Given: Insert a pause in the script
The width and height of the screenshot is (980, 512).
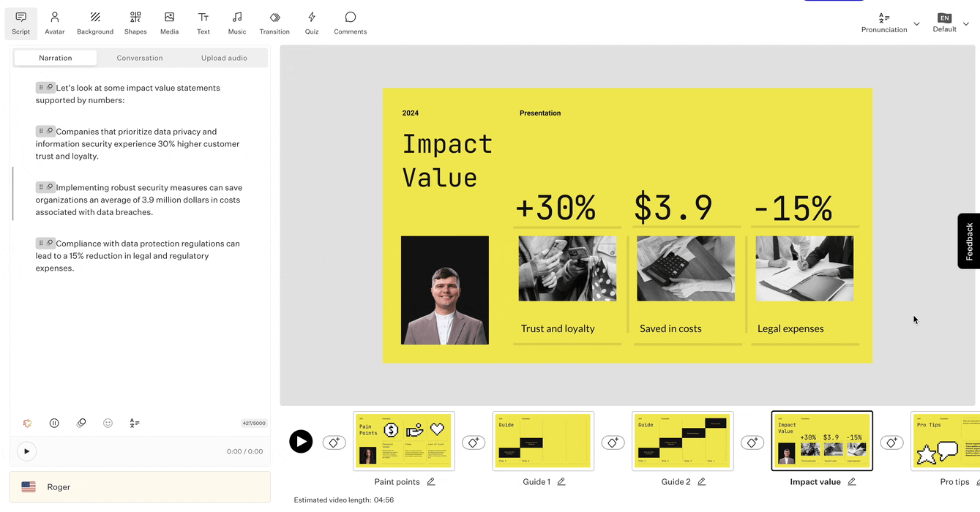Looking at the screenshot, I should [x=54, y=423].
